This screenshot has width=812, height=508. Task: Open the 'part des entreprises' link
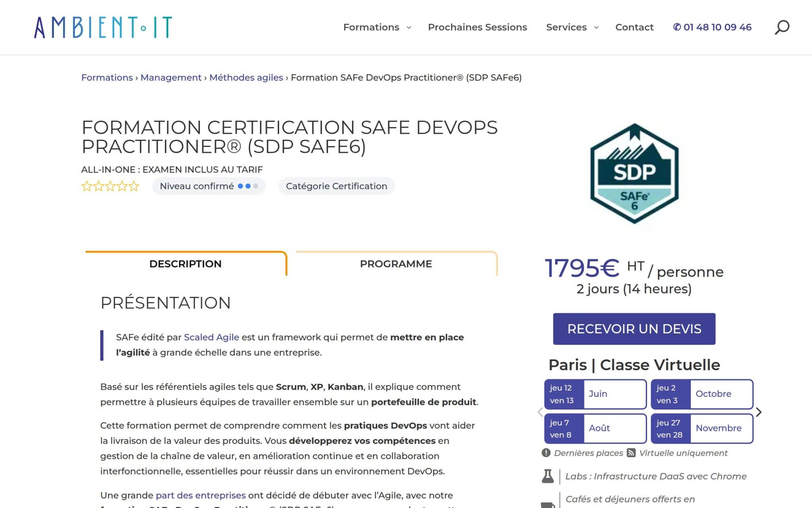coord(201,495)
